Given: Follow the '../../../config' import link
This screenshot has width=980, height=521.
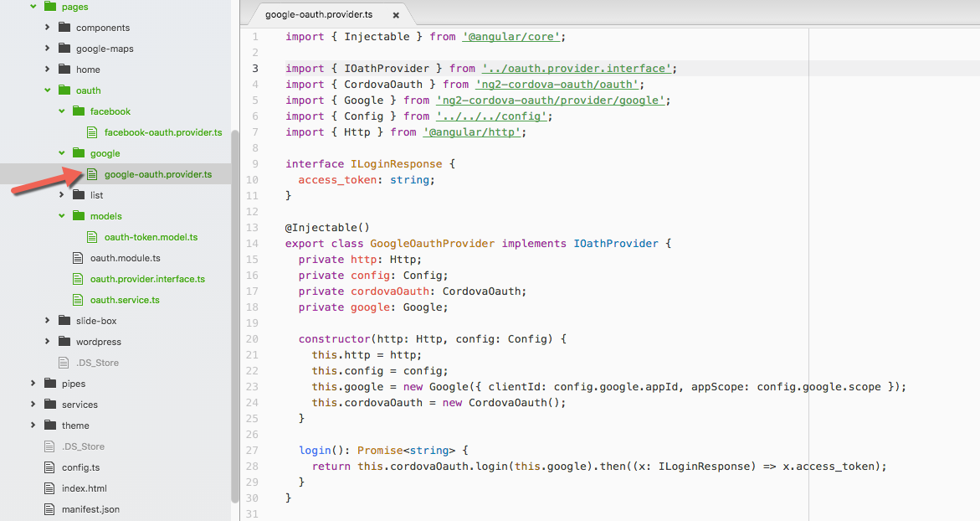Looking at the screenshot, I should point(492,116).
